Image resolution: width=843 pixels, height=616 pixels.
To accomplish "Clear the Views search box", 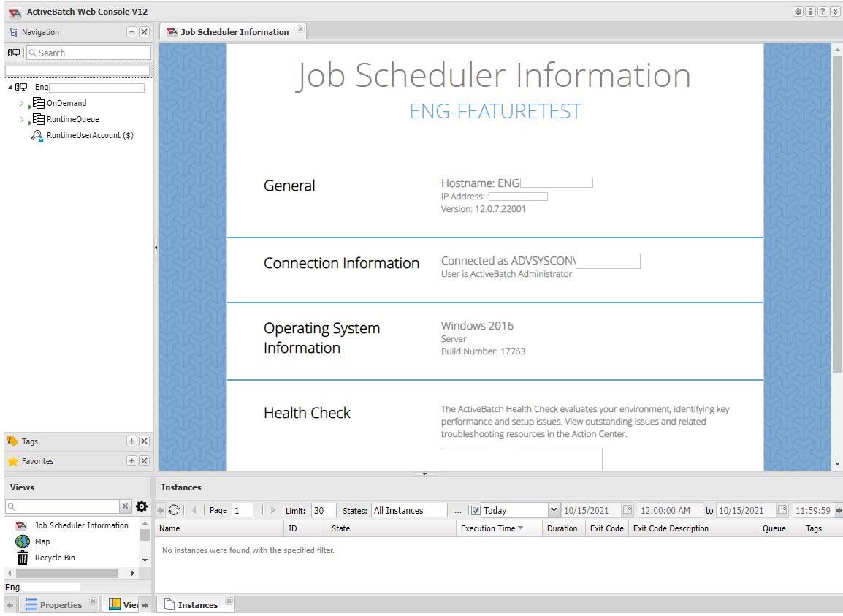I will (125, 506).
